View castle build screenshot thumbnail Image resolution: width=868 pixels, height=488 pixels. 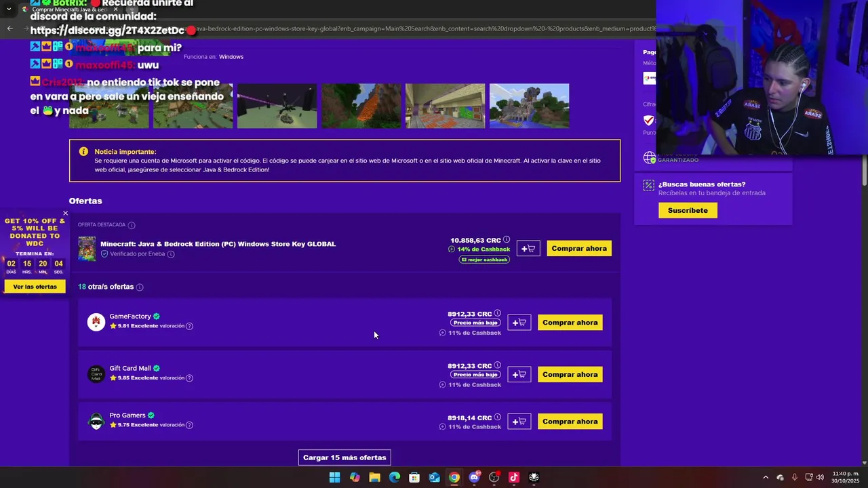(x=529, y=106)
